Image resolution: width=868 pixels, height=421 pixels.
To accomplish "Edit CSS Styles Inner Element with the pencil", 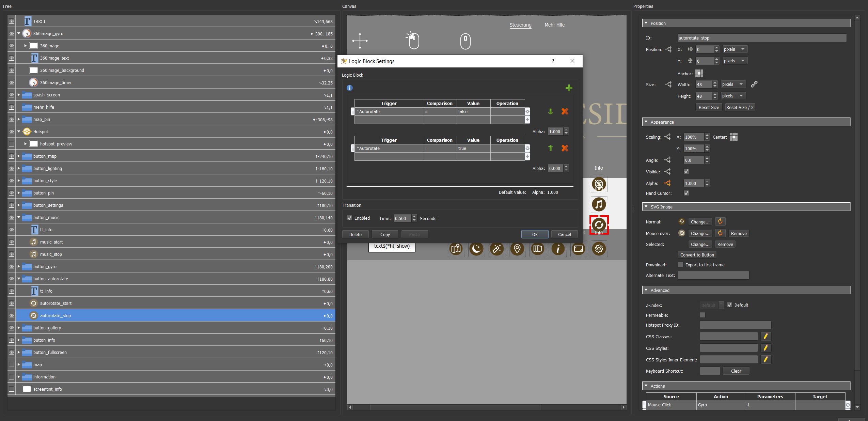I will [766, 360].
